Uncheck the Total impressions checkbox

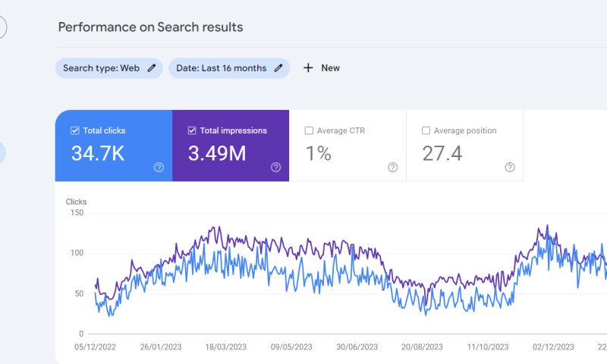pos(192,130)
